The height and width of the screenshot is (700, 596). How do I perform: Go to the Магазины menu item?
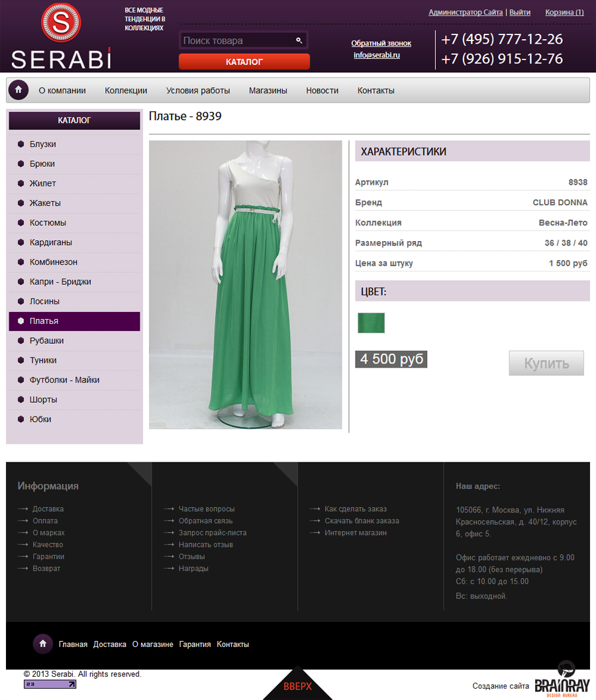pos(268,90)
